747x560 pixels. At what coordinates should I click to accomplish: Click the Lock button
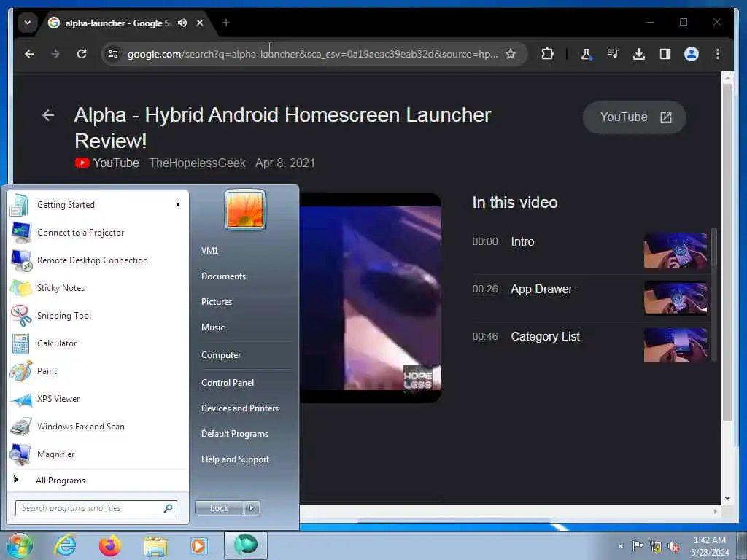tap(219, 508)
